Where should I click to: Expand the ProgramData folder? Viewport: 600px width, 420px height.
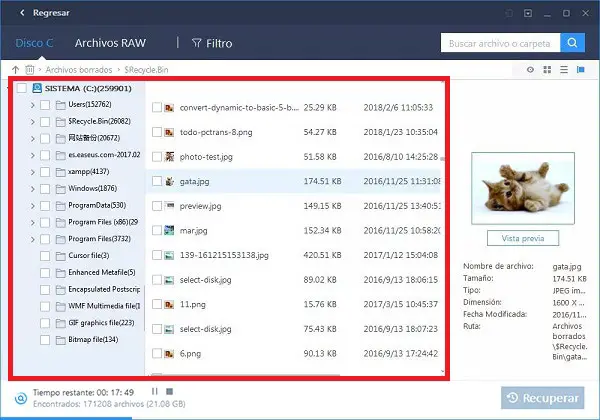click(x=33, y=206)
